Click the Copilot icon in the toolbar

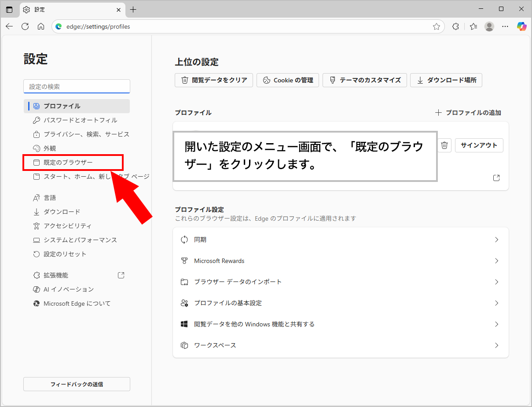[x=521, y=26]
